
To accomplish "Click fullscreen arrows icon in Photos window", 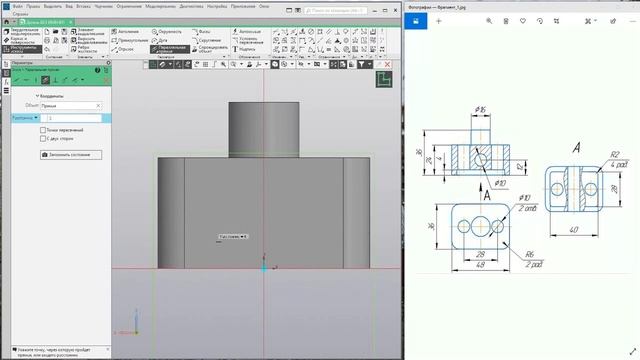I will tap(633, 351).
